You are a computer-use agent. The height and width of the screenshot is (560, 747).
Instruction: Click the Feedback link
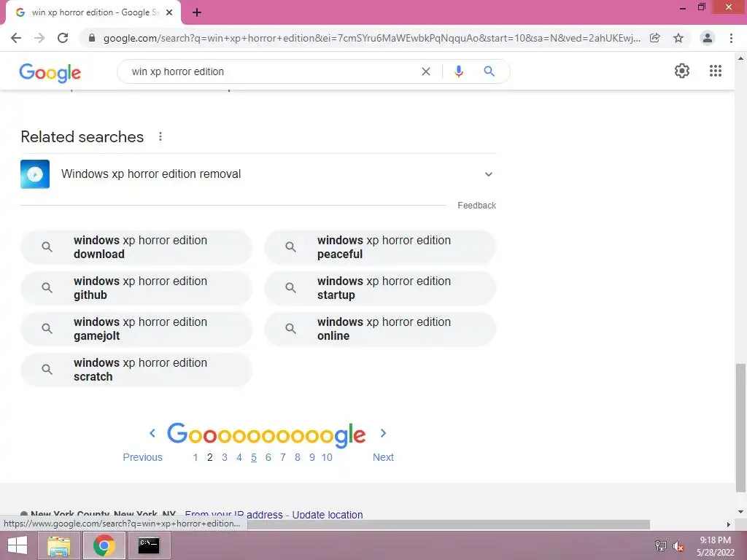[477, 205]
